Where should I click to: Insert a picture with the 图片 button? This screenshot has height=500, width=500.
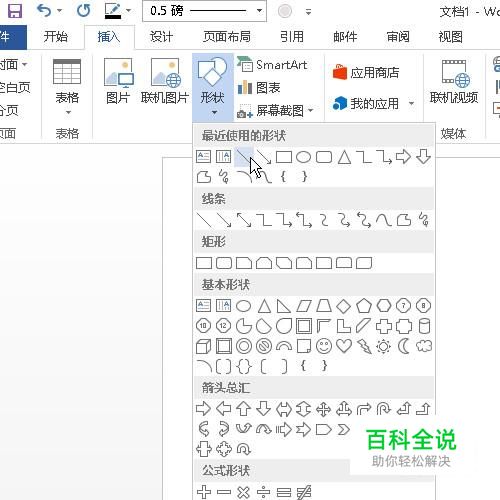tap(118, 81)
